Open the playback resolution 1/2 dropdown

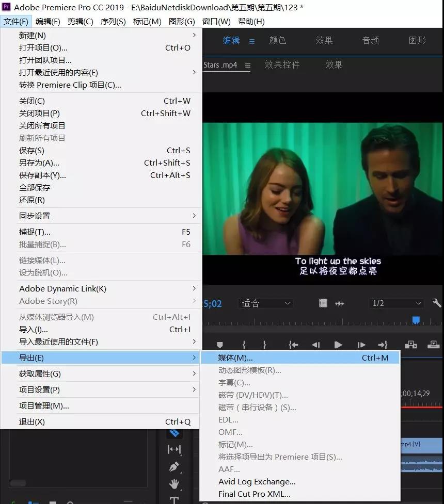tap(397, 303)
